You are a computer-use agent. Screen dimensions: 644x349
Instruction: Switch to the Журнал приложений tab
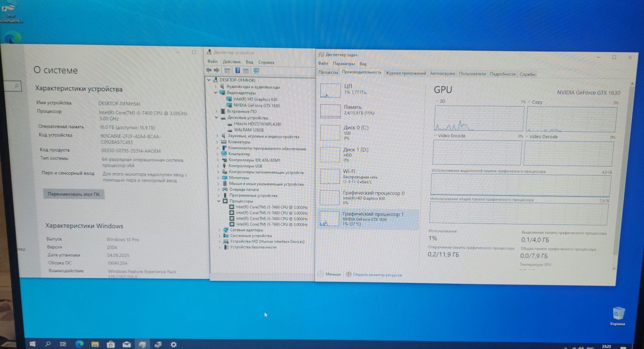[x=406, y=73]
